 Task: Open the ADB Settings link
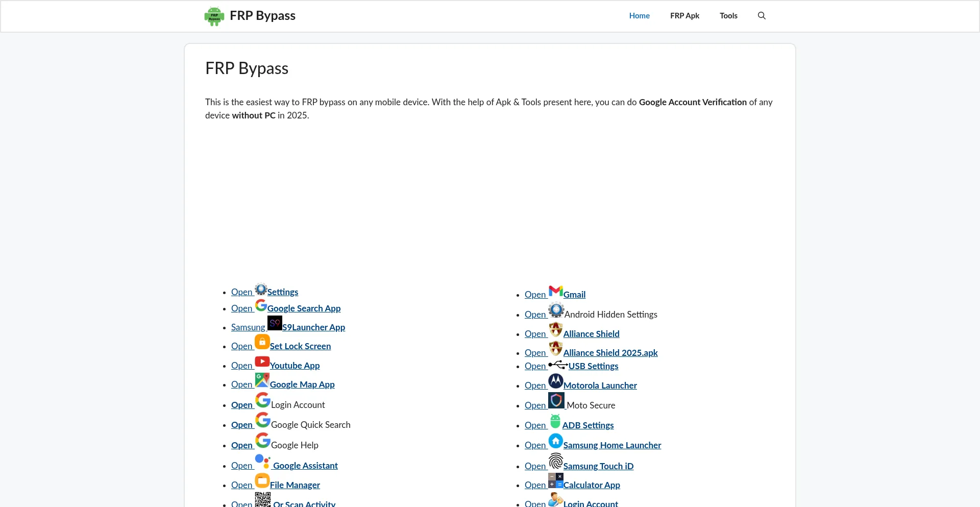coord(588,425)
